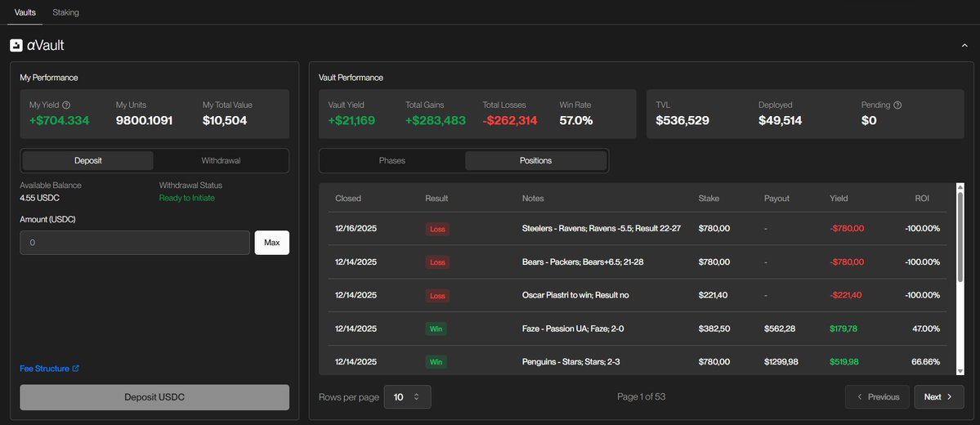The width and height of the screenshot is (980, 425).
Task: Click the Result column header
Action: point(436,198)
